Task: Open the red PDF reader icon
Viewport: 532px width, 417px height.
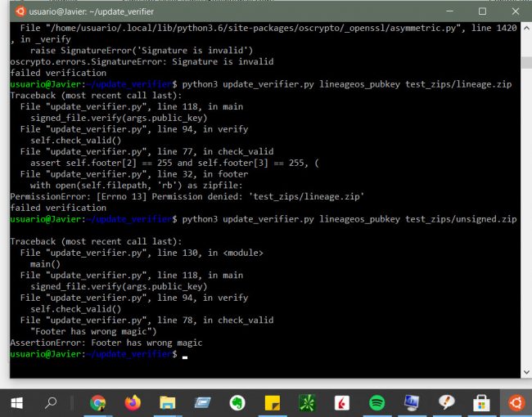Action: (x=342, y=403)
